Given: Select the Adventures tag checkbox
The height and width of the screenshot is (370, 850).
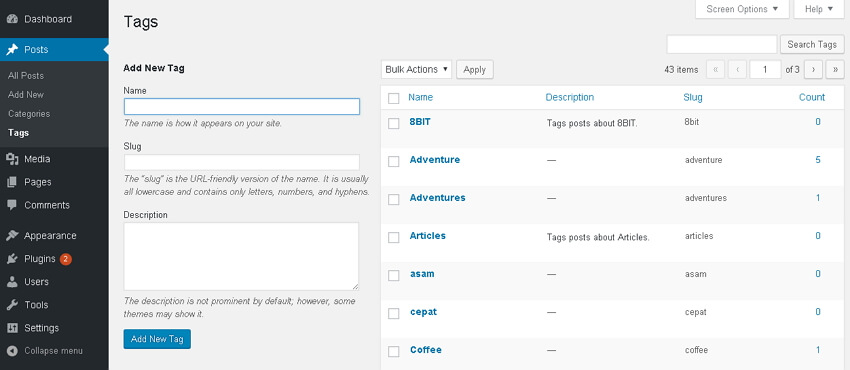Looking at the screenshot, I should [x=394, y=199].
